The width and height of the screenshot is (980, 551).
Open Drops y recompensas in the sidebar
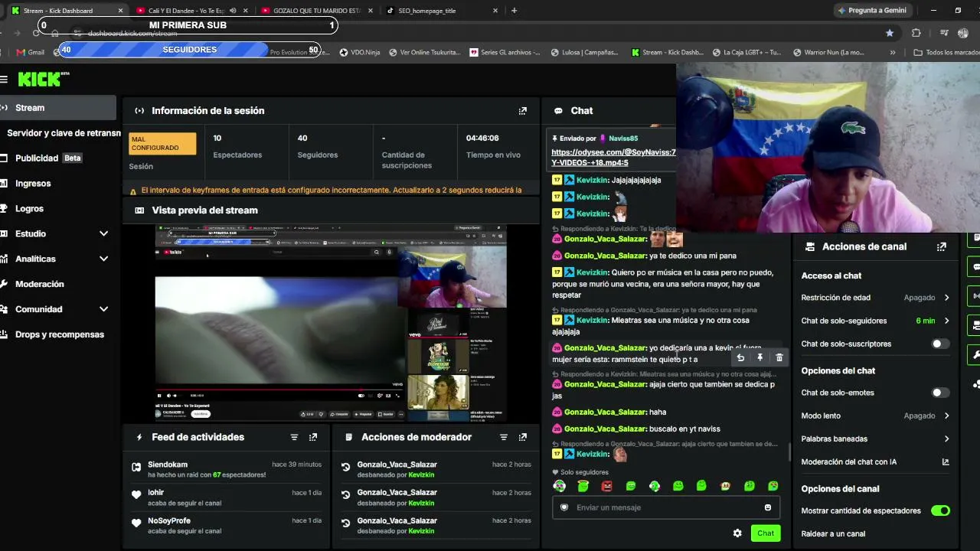coord(58,334)
